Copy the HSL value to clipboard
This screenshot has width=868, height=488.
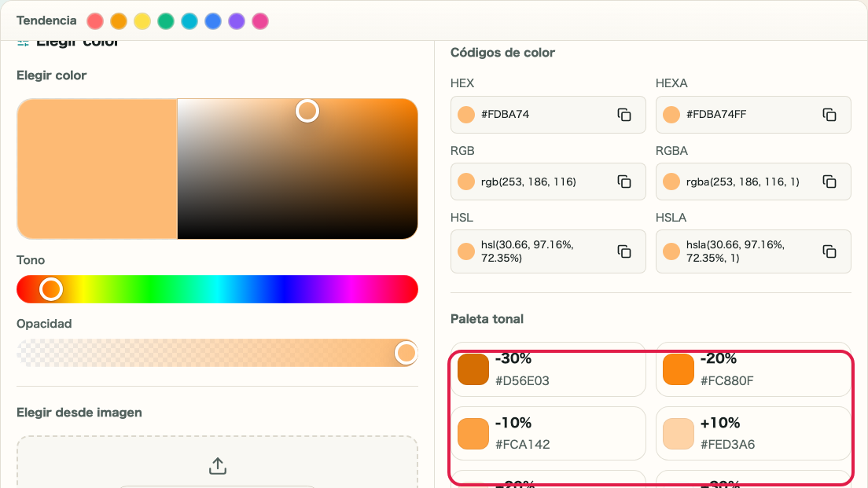click(624, 251)
